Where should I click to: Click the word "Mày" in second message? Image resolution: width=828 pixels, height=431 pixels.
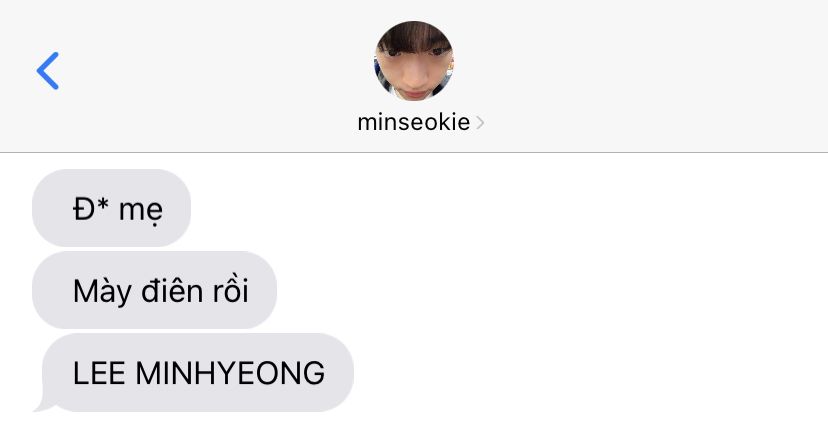[x=102, y=292]
